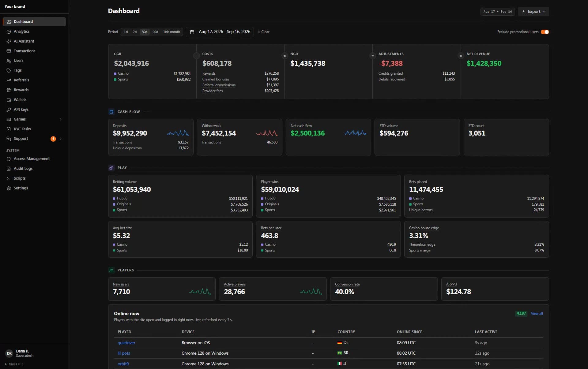Click the Cash Flow section icon
The height and width of the screenshot is (369, 588).
111,112
